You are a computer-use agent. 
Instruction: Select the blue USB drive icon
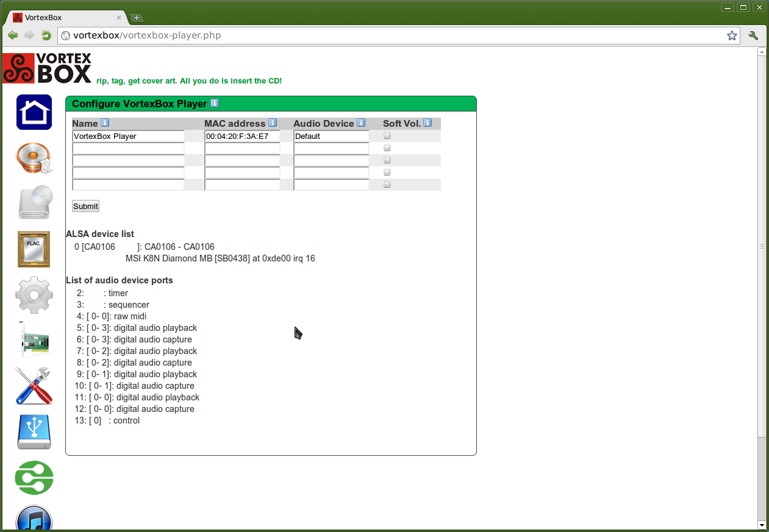pyautogui.click(x=34, y=432)
